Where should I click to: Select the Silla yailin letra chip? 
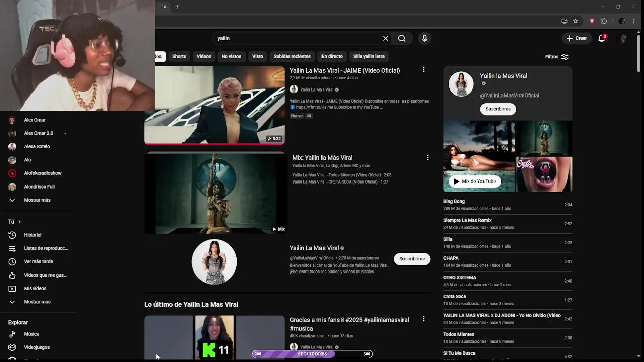tap(369, 56)
